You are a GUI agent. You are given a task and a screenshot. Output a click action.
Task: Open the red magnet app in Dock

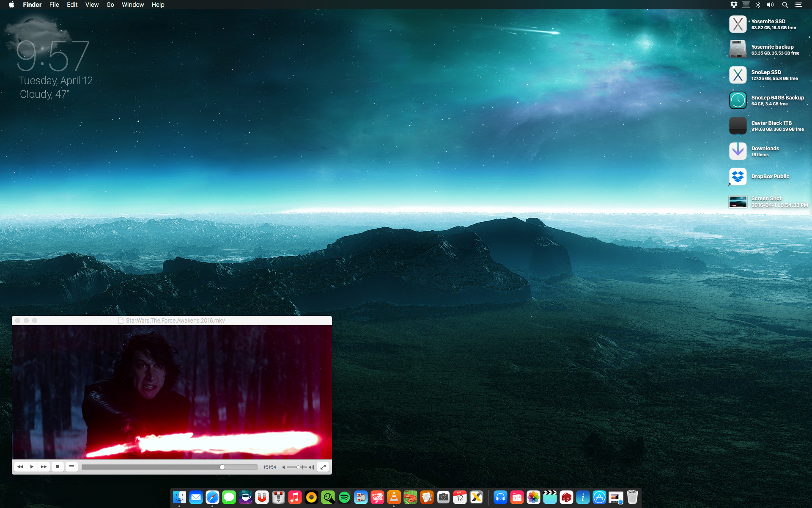[x=262, y=497]
